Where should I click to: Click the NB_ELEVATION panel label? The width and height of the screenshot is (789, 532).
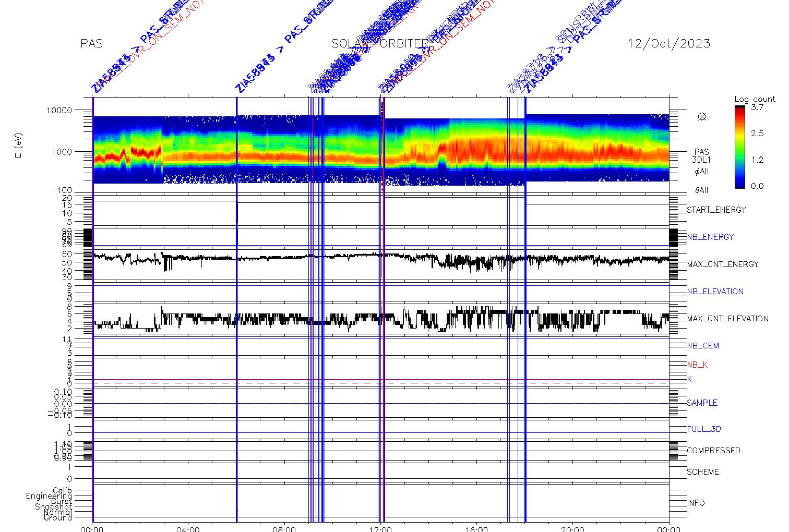point(715,291)
